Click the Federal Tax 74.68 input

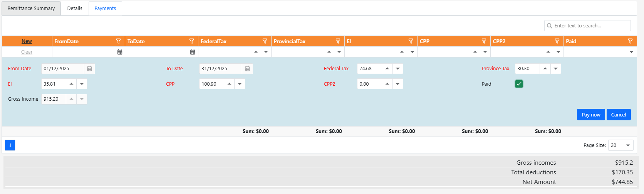click(x=369, y=69)
